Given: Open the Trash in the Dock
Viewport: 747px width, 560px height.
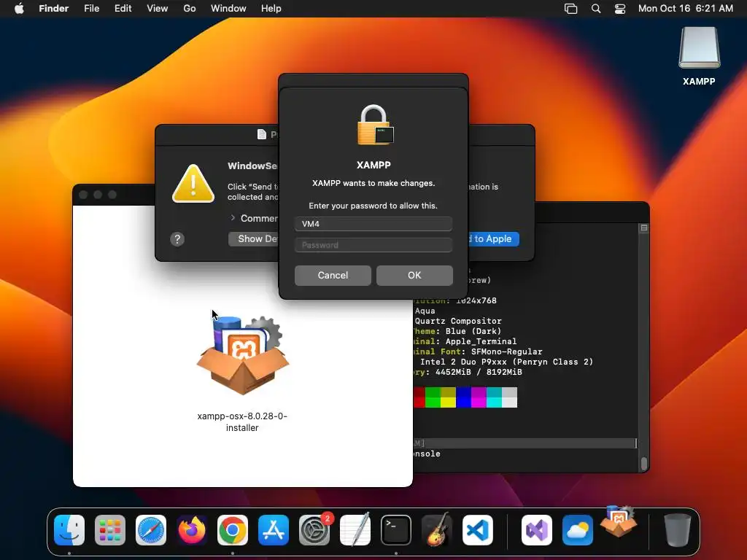Looking at the screenshot, I should tap(678, 530).
